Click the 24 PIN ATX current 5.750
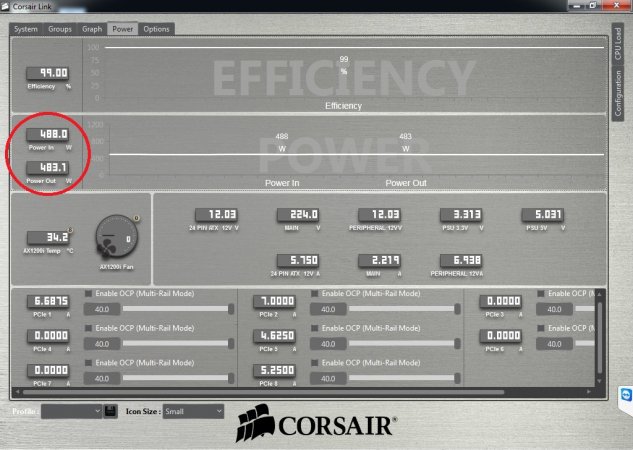 (x=298, y=261)
